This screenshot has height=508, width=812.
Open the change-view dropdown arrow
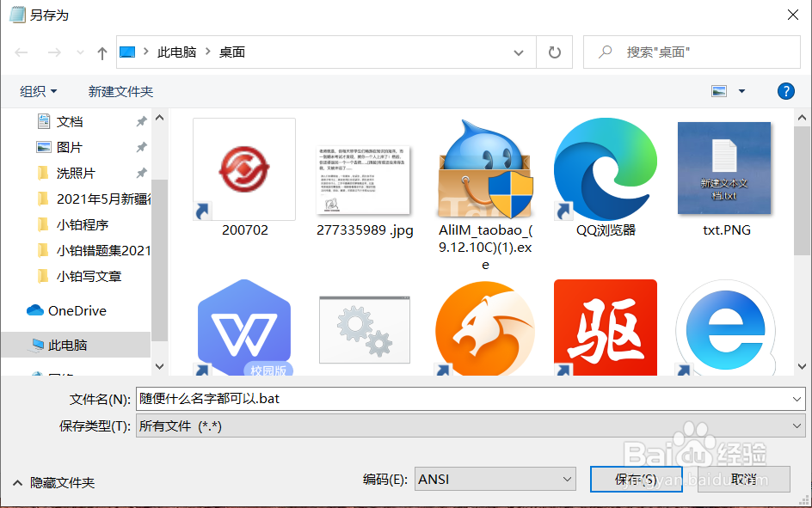point(741,90)
